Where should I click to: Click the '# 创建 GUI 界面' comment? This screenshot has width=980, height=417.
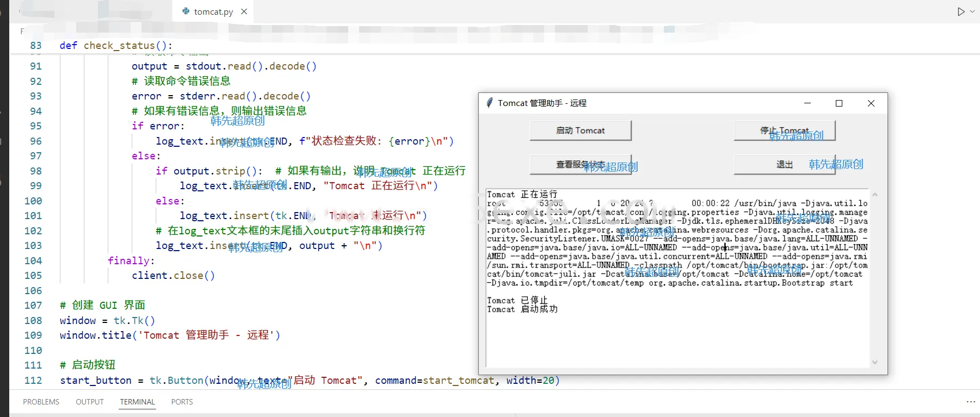tap(102, 306)
